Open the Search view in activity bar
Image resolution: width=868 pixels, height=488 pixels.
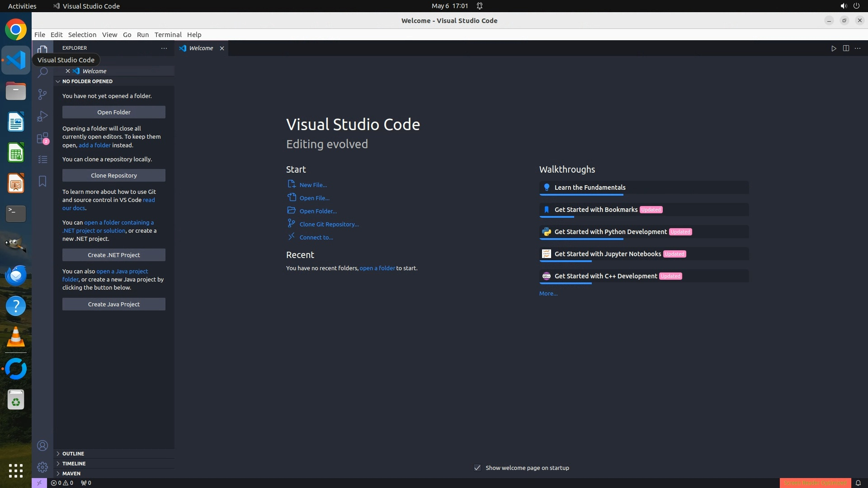coord(42,72)
